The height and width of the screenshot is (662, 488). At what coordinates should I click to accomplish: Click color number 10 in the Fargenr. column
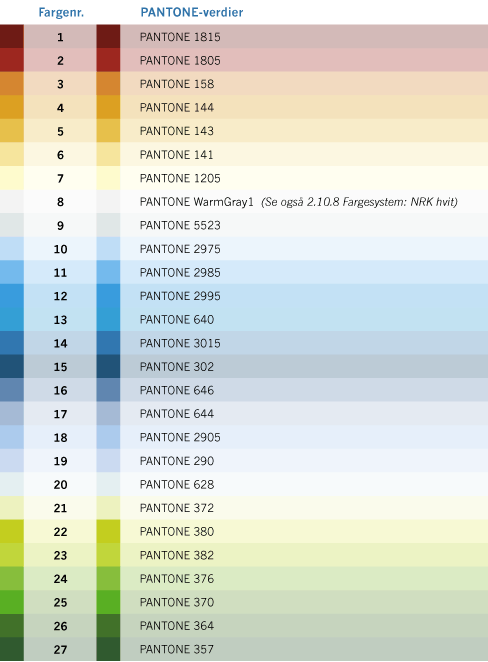pyautogui.click(x=60, y=250)
